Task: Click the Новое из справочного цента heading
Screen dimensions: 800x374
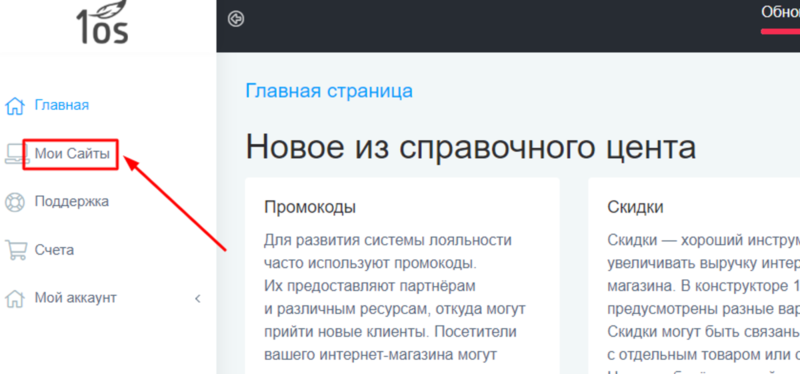Action: pyautogui.click(x=471, y=147)
